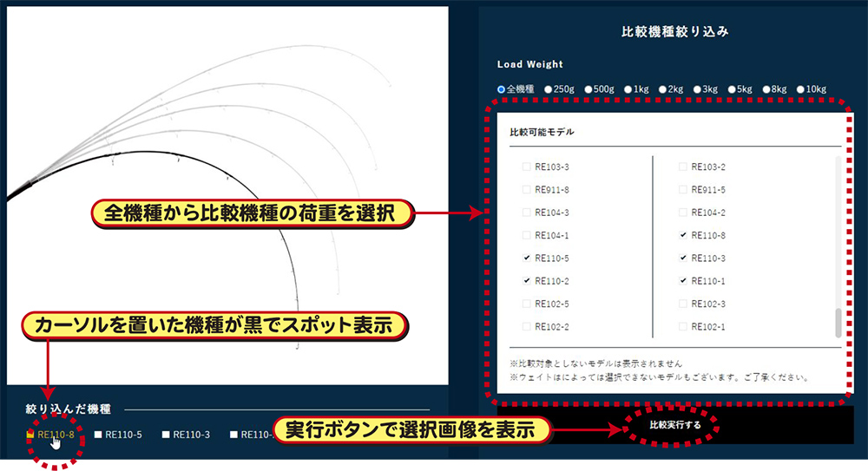
Task: Select the 250g load weight option
Action: coord(548,89)
